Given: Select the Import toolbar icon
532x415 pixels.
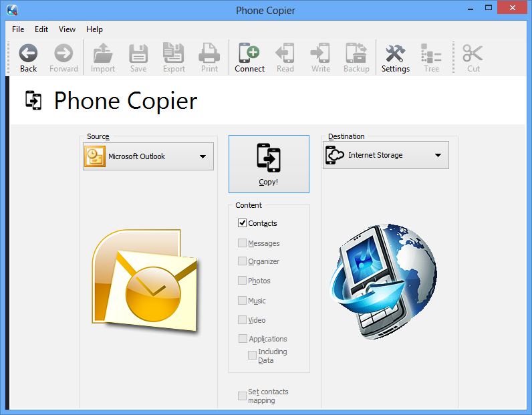Looking at the screenshot, I should click(x=103, y=53).
